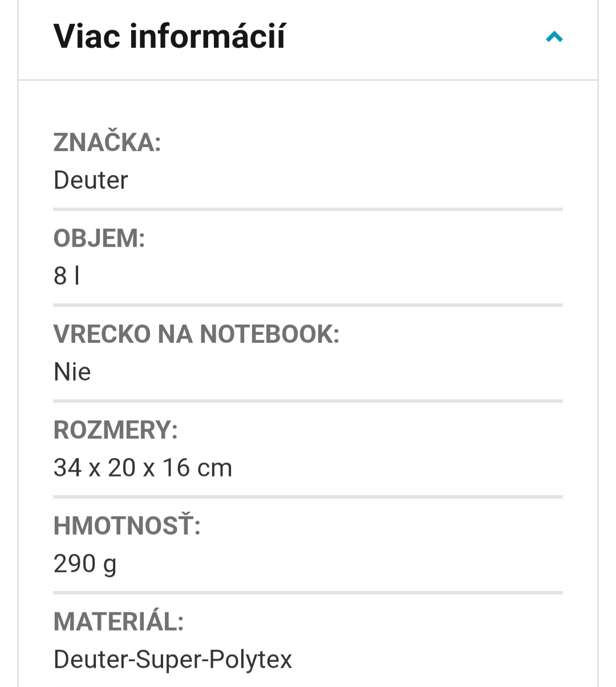Select the Nie value
Screen dimensions: 616x687
click(x=72, y=372)
